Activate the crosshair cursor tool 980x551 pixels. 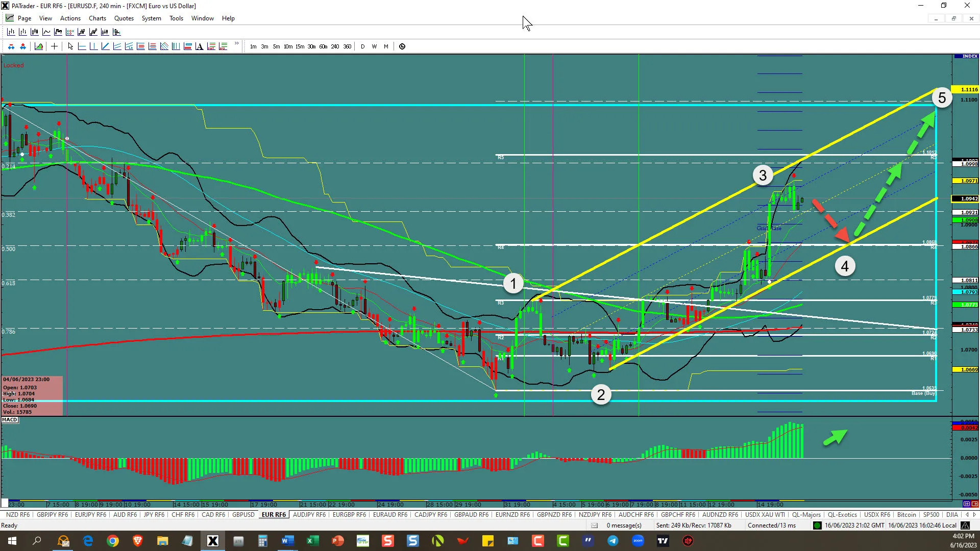[54, 46]
